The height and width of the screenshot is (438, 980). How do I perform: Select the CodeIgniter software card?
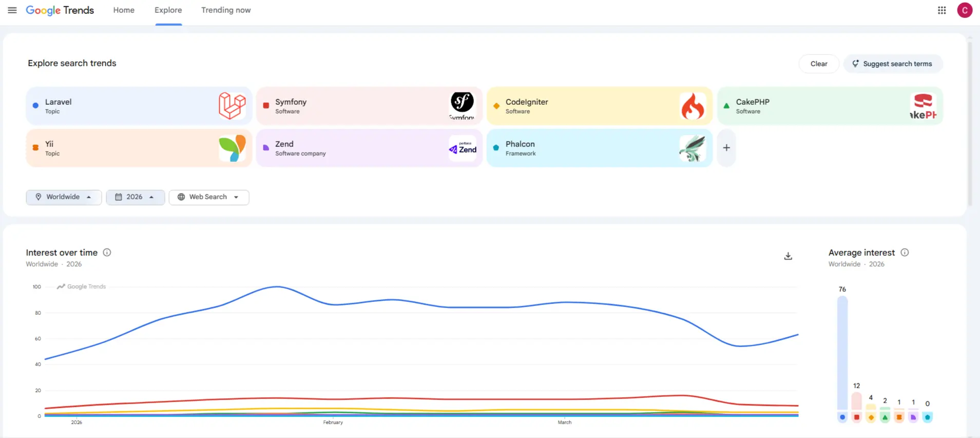[x=600, y=106]
